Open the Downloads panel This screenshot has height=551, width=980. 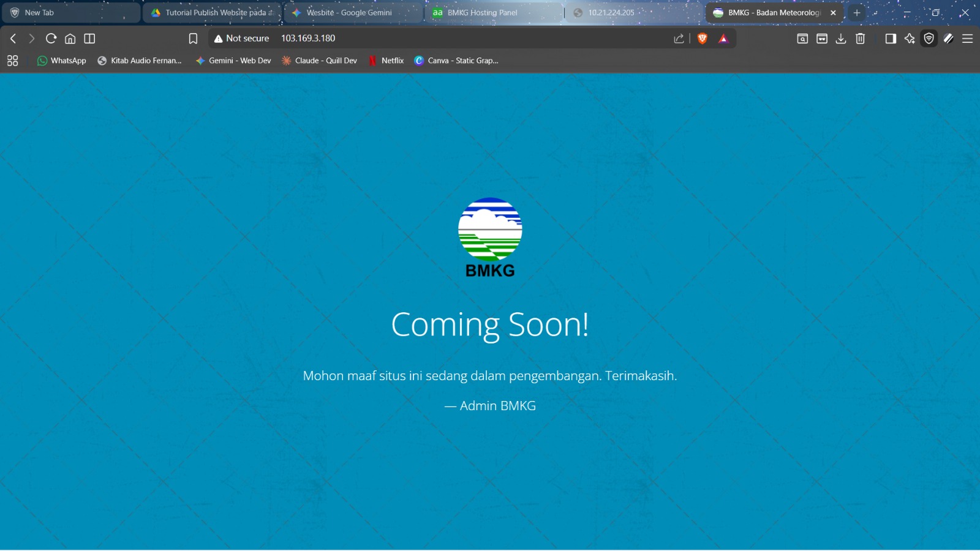841,39
